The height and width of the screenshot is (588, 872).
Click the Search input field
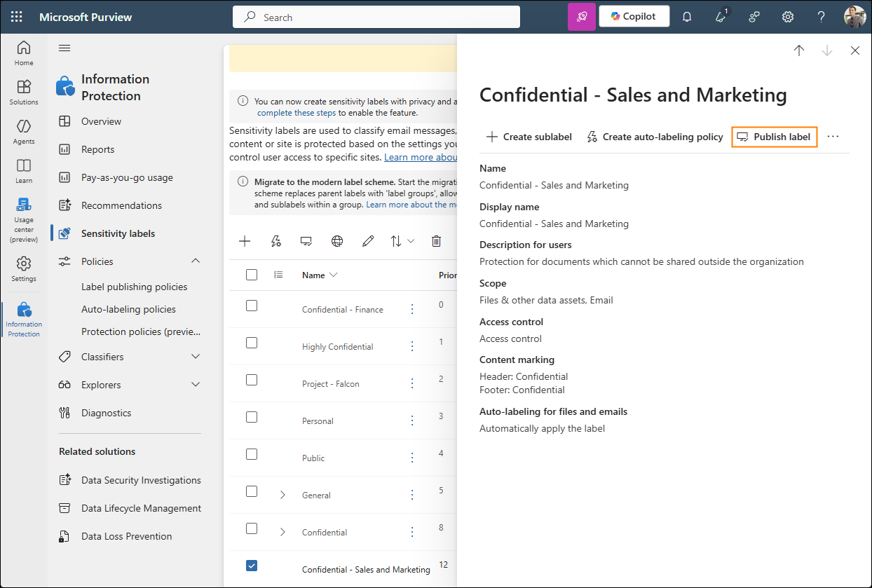point(376,18)
